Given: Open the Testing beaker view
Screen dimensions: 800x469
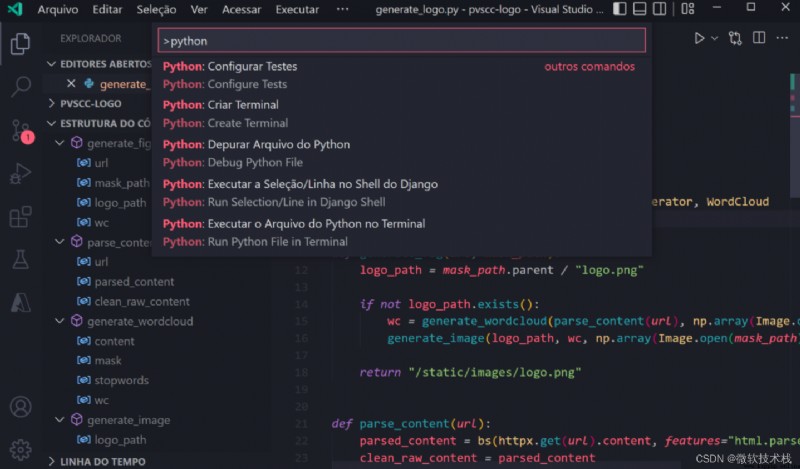Looking at the screenshot, I should (20, 260).
